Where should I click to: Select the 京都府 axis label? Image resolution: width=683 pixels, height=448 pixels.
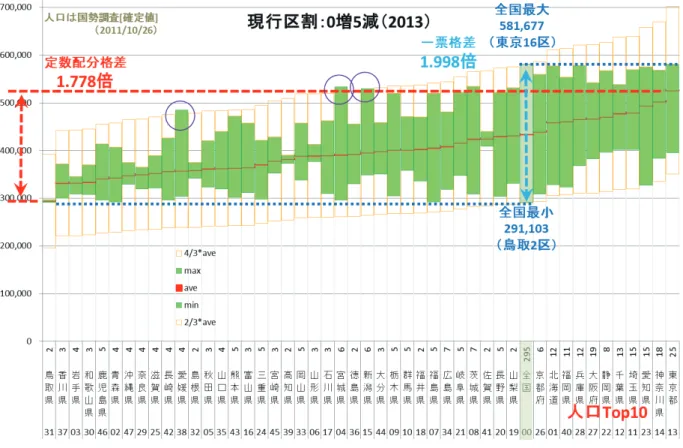pos(540,387)
